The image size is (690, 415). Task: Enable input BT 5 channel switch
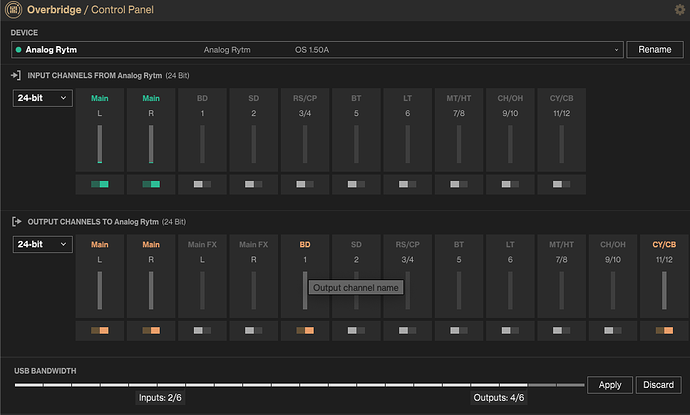click(356, 184)
